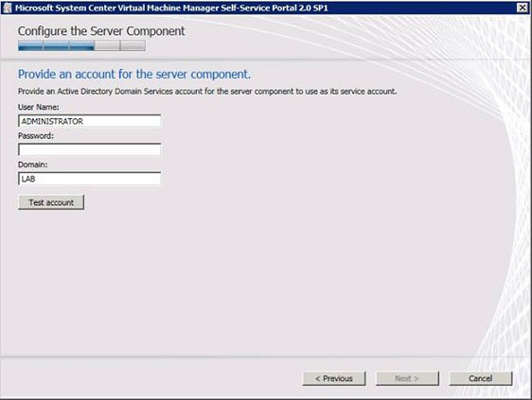Screen dimensions: 532x400
Task: Click the Configure the Server Component title
Action: (101, 31)
